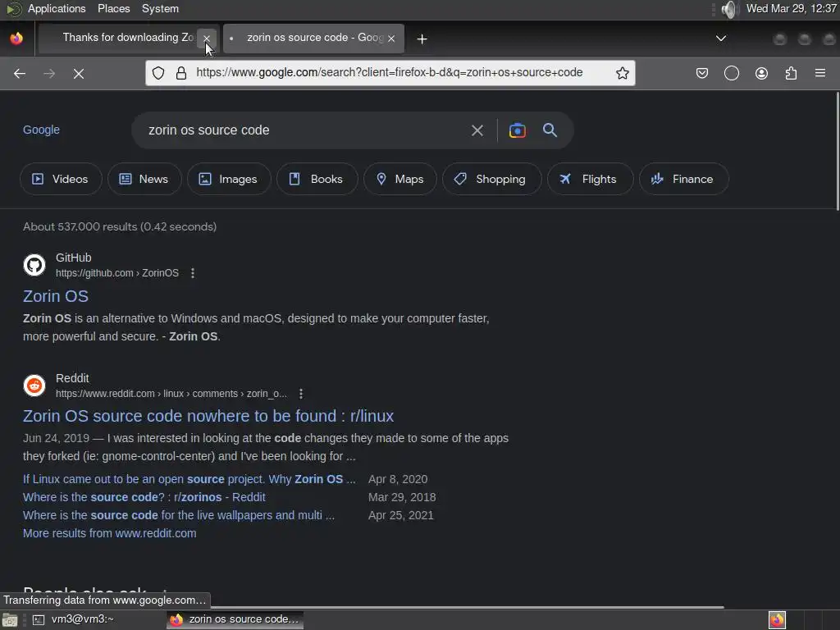Screen dimensions: 840x630
Task: Click the github.com › ZorinOS URL text
Action: pyautogui.click(x=117, y=273)
